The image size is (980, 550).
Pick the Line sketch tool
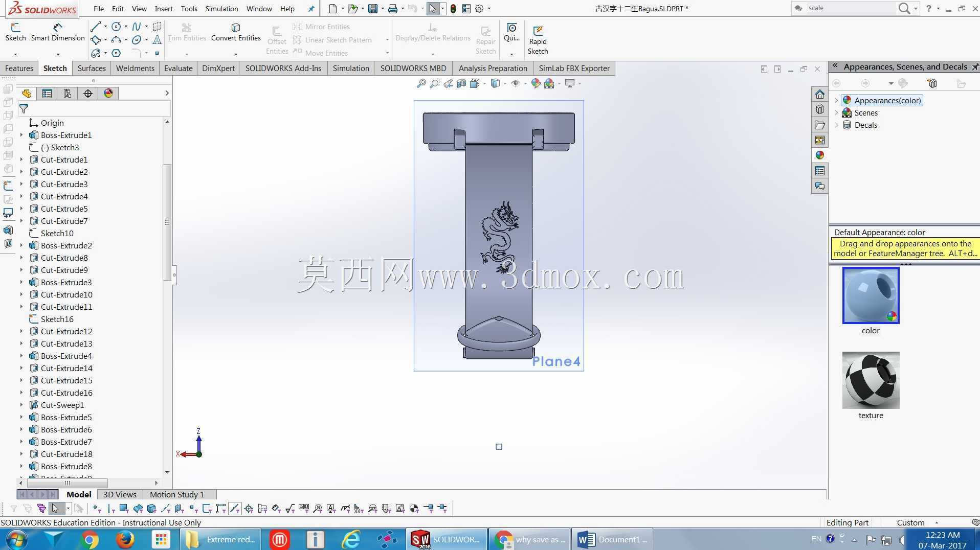pos(95,27)
